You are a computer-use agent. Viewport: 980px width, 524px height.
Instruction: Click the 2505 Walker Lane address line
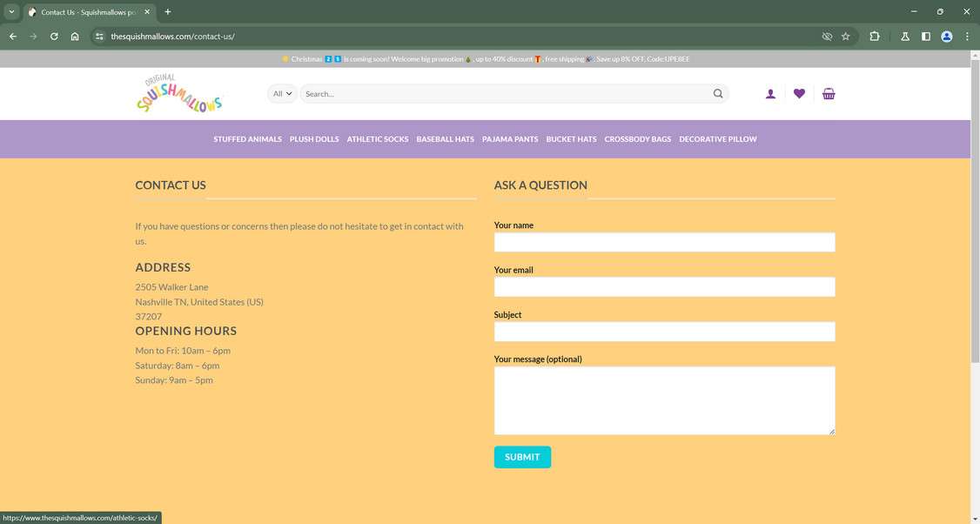pyautogui.click(x=171, y=287)
